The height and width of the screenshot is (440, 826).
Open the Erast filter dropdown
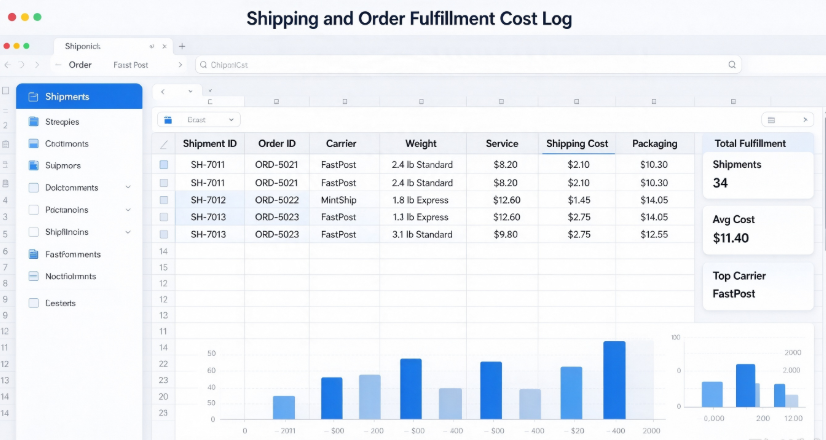click(x=199, y=120)
